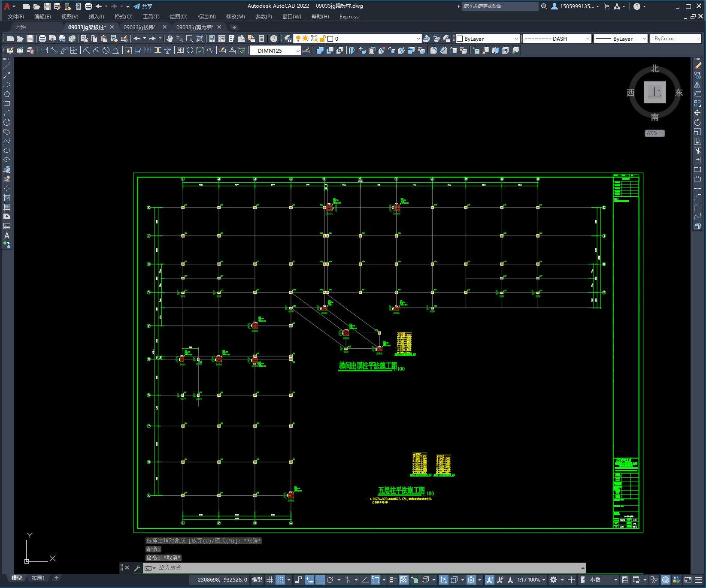This screenshot has height=588, width=706.
Task: Click the 共享 share button
Action: [143, 6]
